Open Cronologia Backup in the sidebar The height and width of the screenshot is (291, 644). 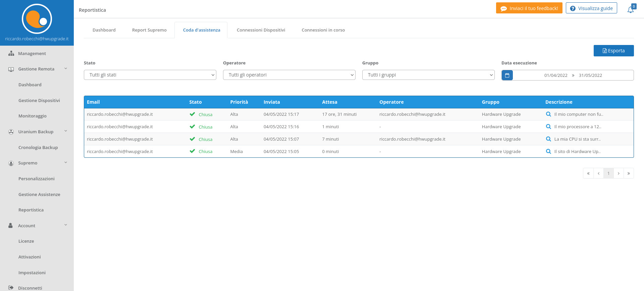38,147
